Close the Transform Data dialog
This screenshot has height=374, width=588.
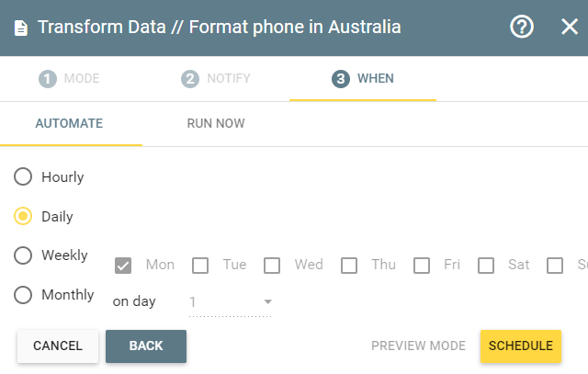[570, 27]
